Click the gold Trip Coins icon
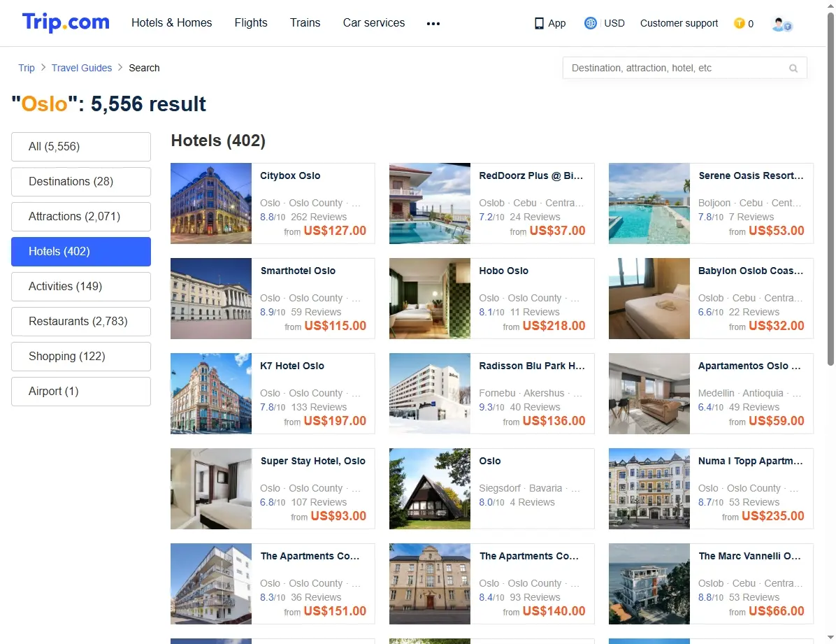Viewport: 836px width, 644px height. 739,23
